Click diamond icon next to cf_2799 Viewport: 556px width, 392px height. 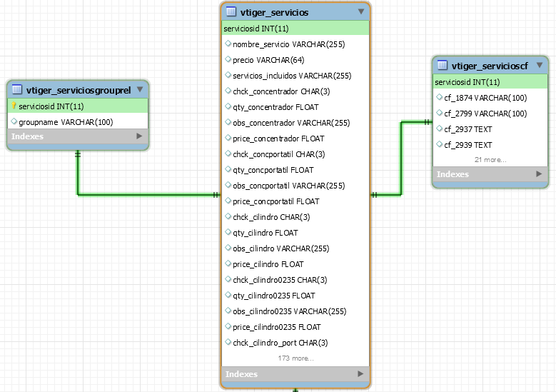[440, 113]
